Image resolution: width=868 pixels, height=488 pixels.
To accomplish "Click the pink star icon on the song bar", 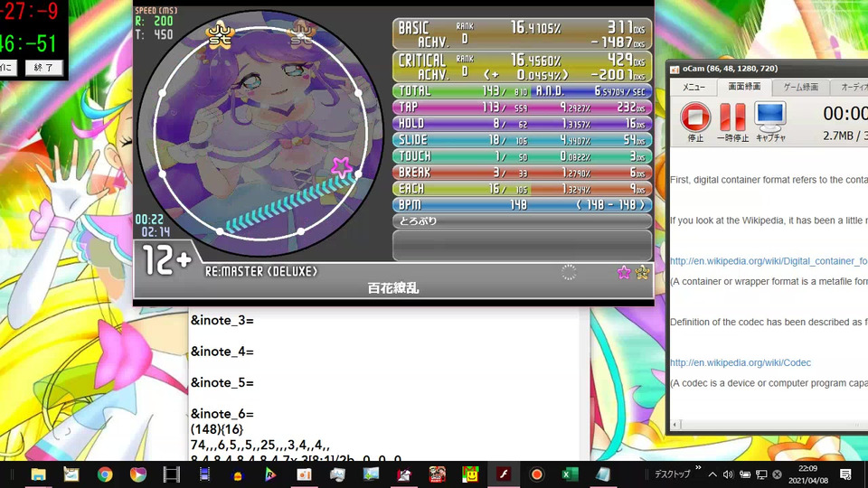I will [x=624, y=272].
